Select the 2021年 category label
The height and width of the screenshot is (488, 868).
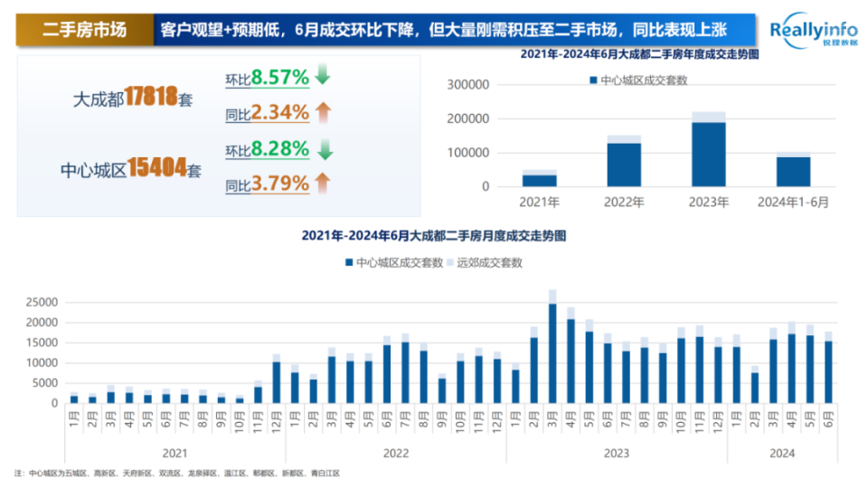540,202
